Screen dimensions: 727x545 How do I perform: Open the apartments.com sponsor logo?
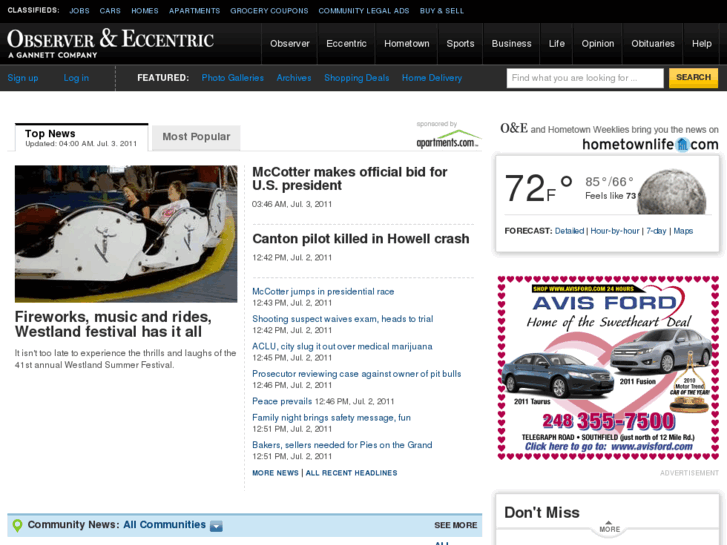[448, 140]
